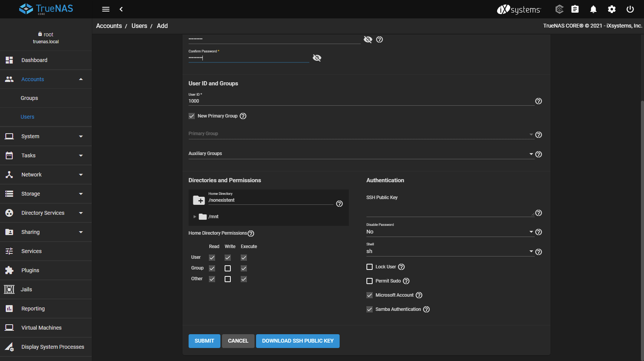The height and width of the screenshot is (361, 644).
Task: Open help for Home Directory
Action: point(339,204)
